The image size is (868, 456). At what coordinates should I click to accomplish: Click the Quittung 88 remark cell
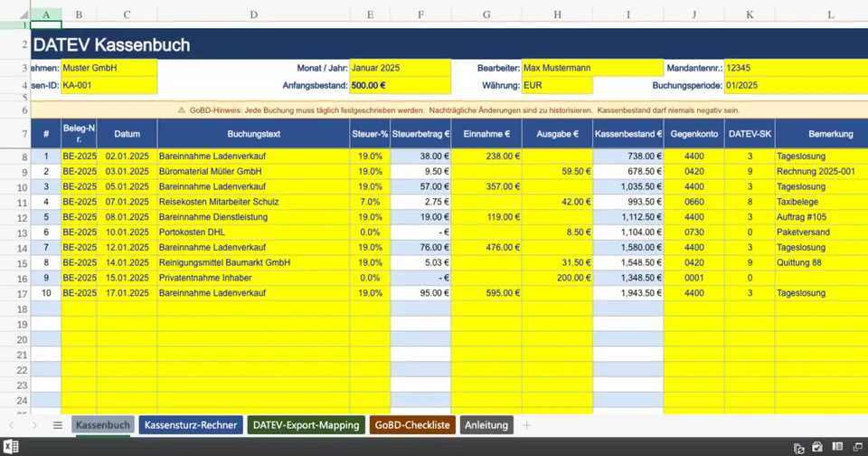(x=822, y=262)
